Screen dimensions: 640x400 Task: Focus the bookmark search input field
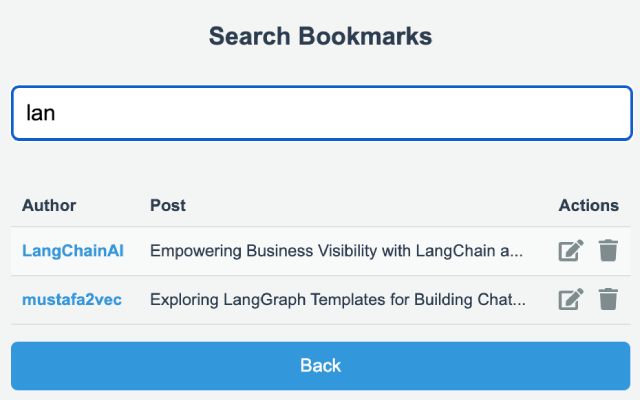click(321, 113)
